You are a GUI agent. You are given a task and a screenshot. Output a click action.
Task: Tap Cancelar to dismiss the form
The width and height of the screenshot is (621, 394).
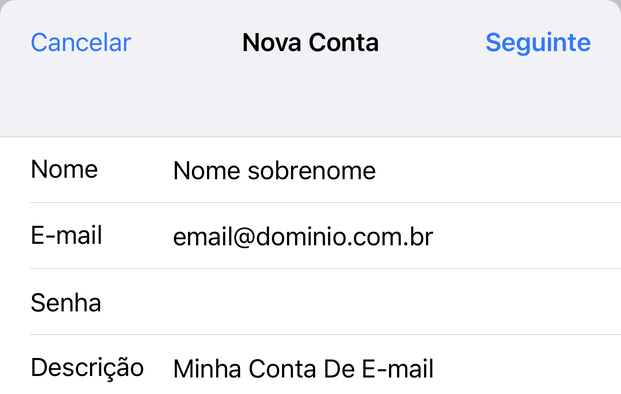tap(81, 42)
